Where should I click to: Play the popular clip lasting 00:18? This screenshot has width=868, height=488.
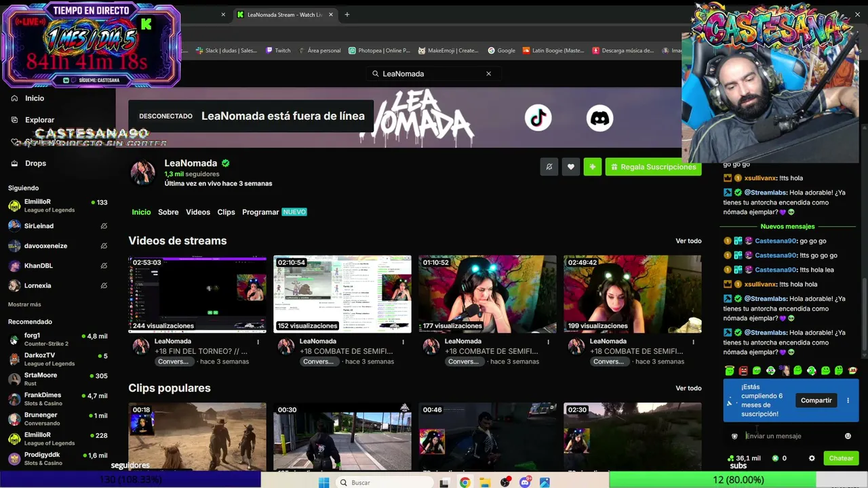[x=197, y=436]
